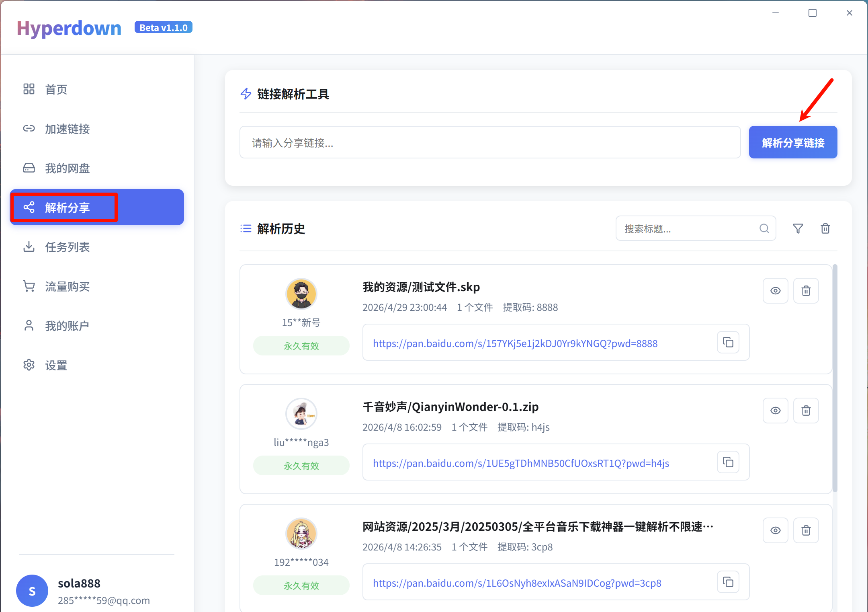
Task: Click the 链接解析工具 lightning icon
Action: 246,94
